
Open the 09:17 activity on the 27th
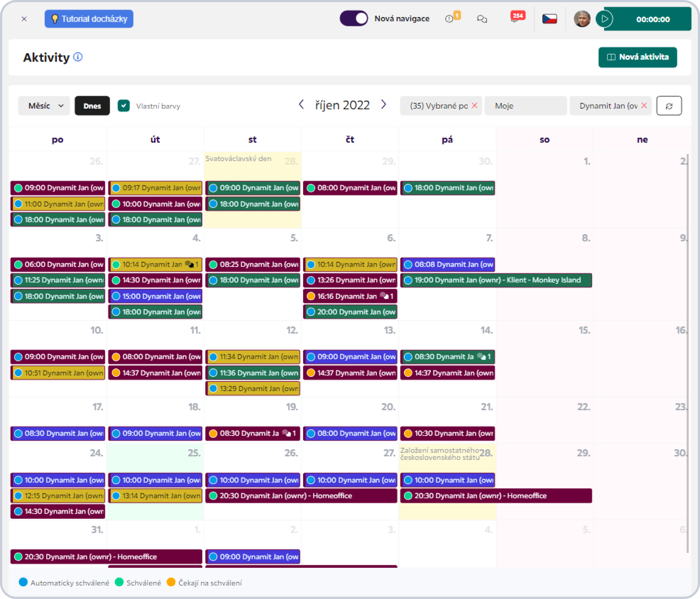[x=155, y=188]
